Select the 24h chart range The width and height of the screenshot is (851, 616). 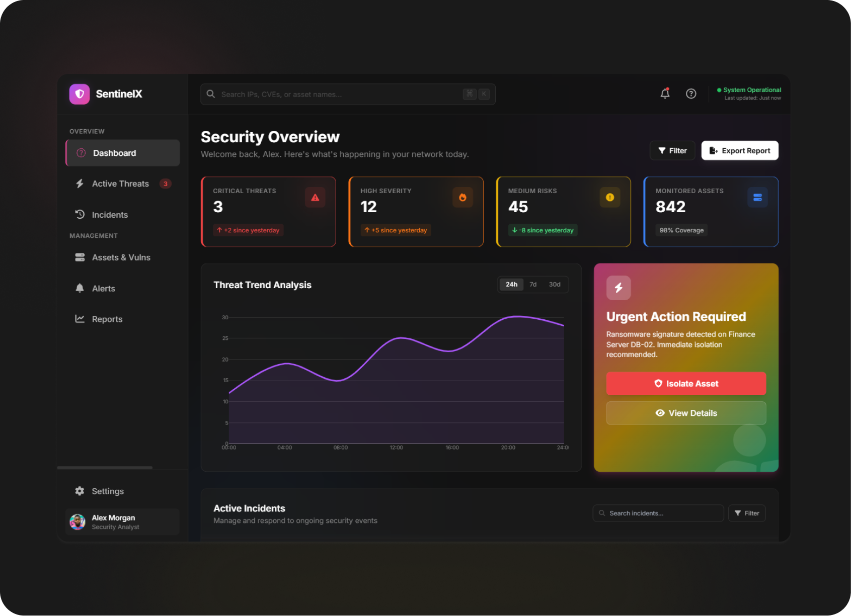(511, 285)
